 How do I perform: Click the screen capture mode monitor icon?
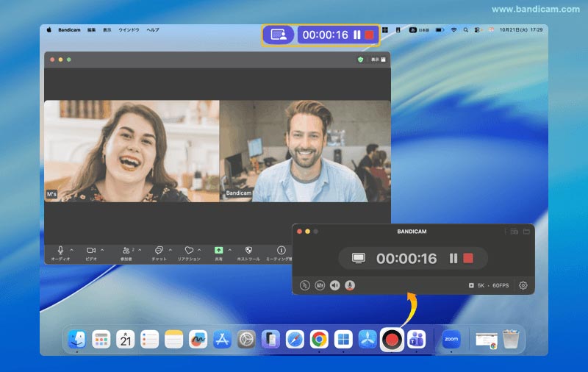(359, 258)
